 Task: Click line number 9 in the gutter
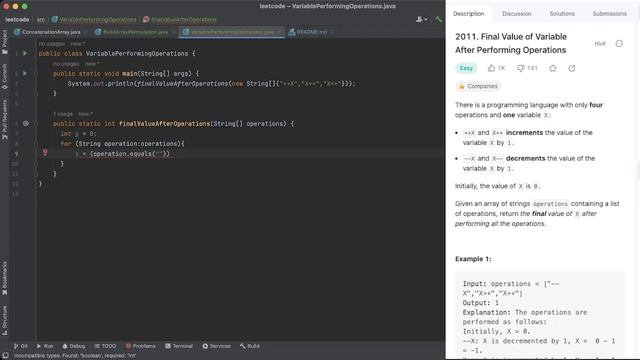[x=16, y=153]
